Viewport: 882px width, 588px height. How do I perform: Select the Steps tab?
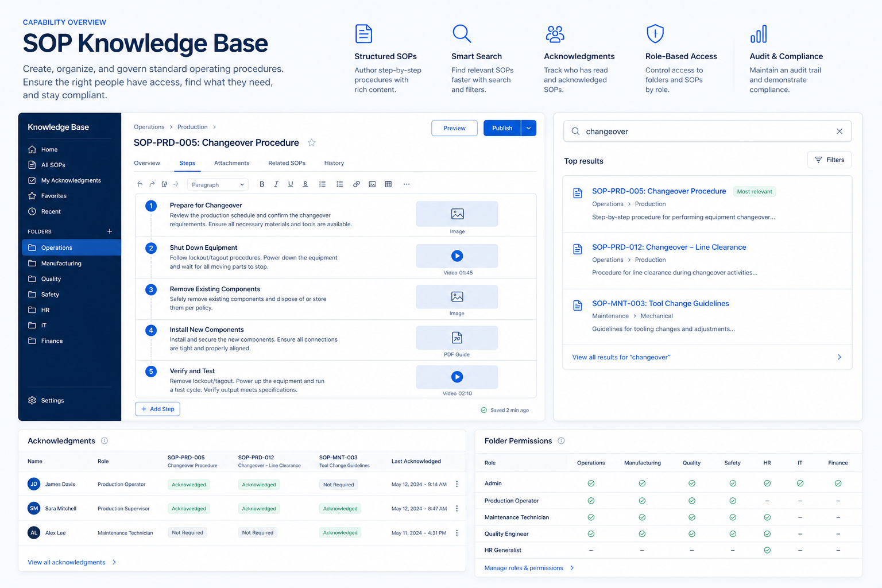pos(187,163)
